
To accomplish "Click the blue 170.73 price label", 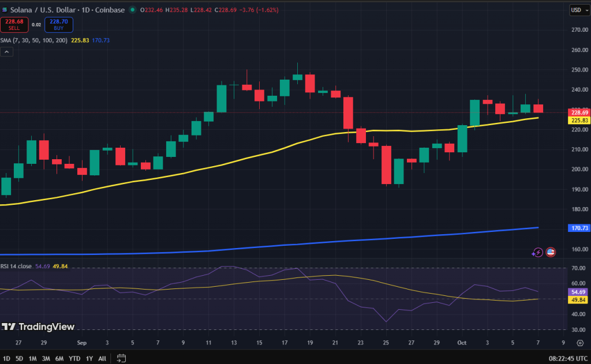I will click(x=579, y=228).
